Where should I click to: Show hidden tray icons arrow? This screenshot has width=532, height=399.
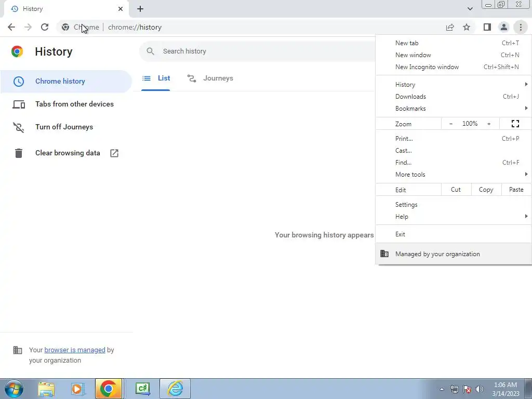442,389
